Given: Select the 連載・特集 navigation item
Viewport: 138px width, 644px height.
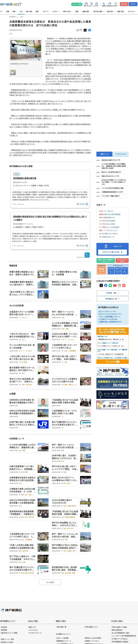Looking at the screenshot, I should tap(86, 11).
